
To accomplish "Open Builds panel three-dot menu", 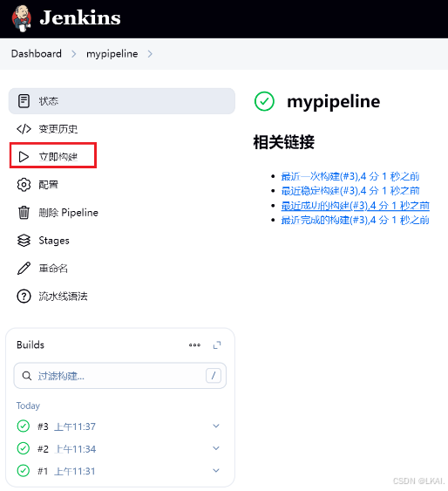I will coord(194,345).
